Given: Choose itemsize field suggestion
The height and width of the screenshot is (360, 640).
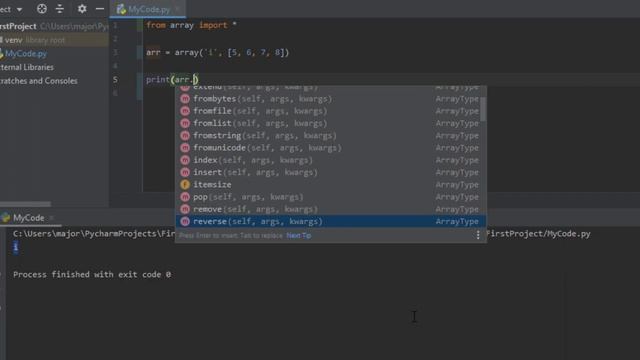Looking at the screenshot, I should 331,184.
